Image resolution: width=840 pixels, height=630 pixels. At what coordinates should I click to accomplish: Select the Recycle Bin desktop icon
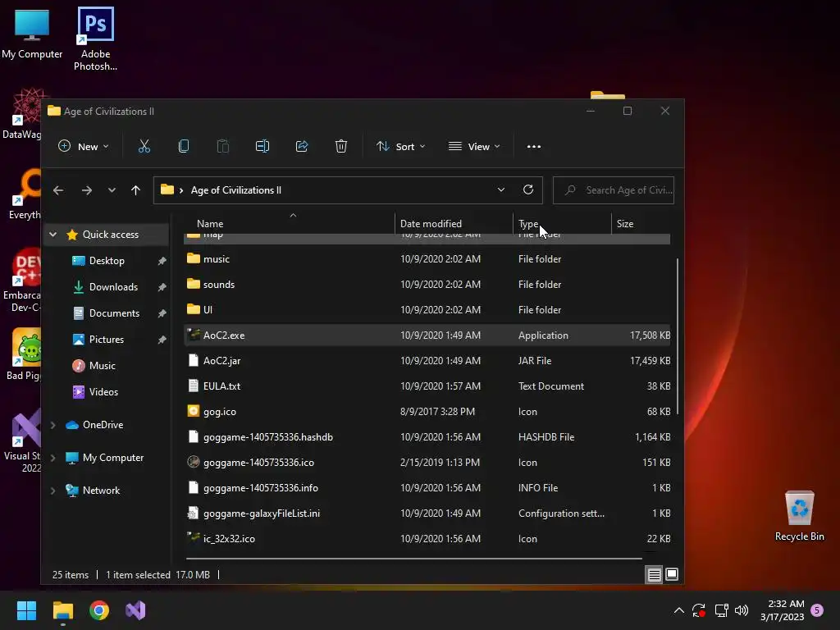coord(799,515)
